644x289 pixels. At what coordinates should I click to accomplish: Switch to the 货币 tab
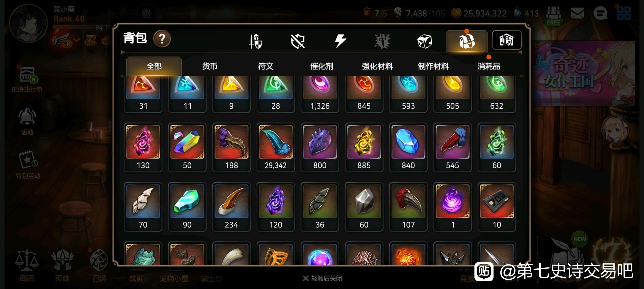pyautogui.click(x=210, y=66)
